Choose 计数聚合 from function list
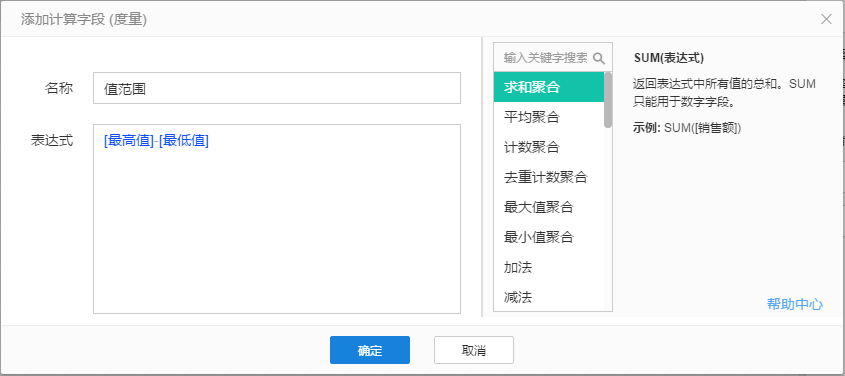845x376 pixels. [549, 147]
